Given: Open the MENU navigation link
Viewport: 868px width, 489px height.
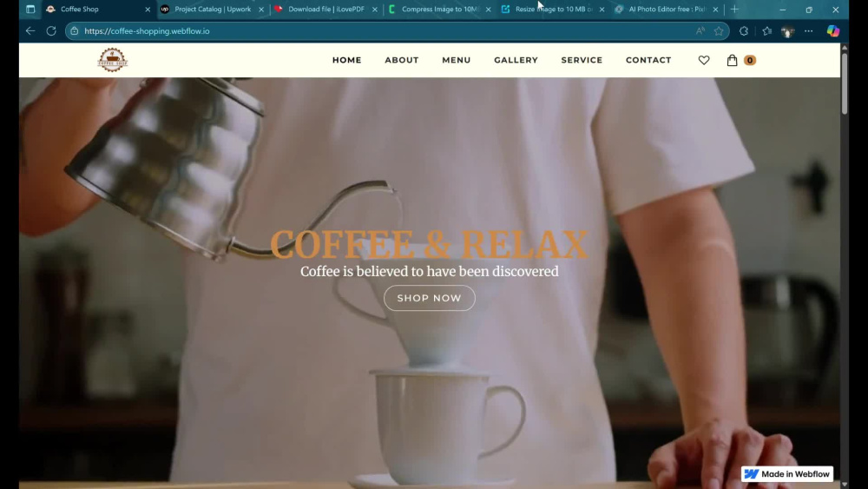Looking at the screenshot, I should [457, 60].
